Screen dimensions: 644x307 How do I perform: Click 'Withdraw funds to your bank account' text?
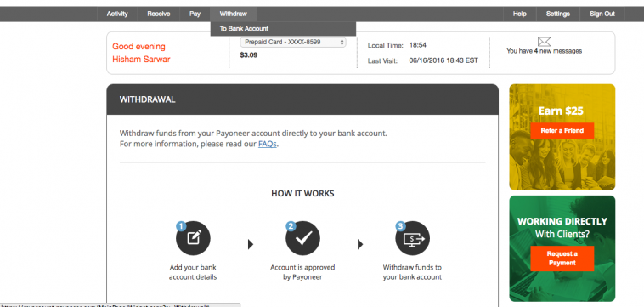(x=412, y=272)
